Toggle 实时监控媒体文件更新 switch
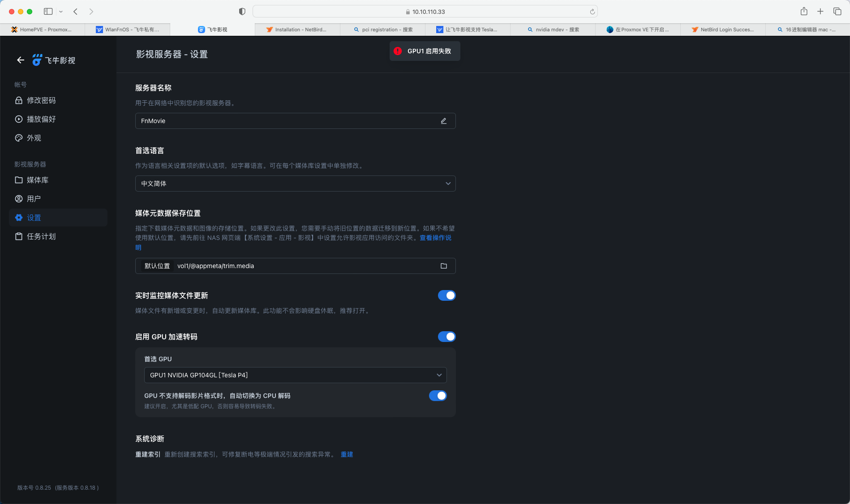 pyautogui.click(x=446, y=295)
